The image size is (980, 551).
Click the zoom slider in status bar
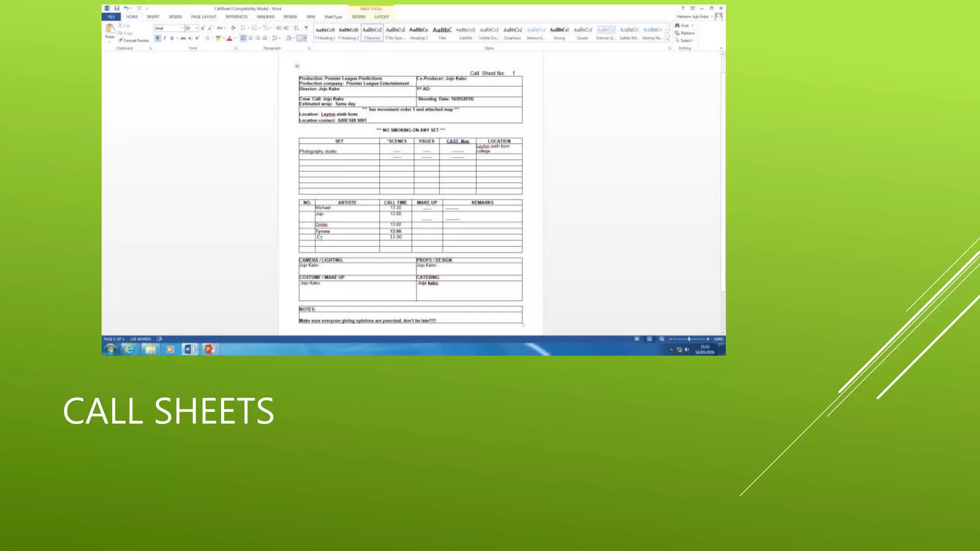click(689, 339)
